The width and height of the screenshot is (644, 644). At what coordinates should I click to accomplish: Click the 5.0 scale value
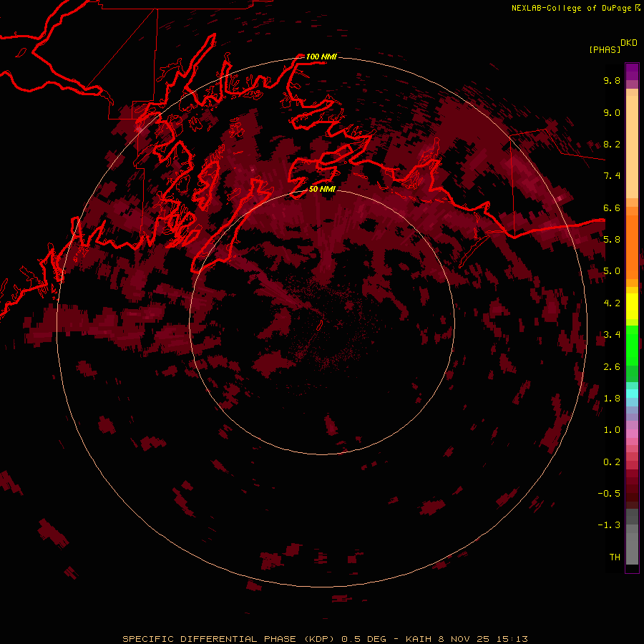coord(612,271)
